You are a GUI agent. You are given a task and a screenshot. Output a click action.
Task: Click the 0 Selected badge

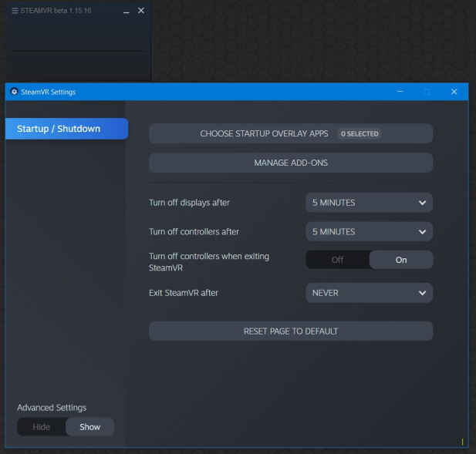click(x=360, y=133)
